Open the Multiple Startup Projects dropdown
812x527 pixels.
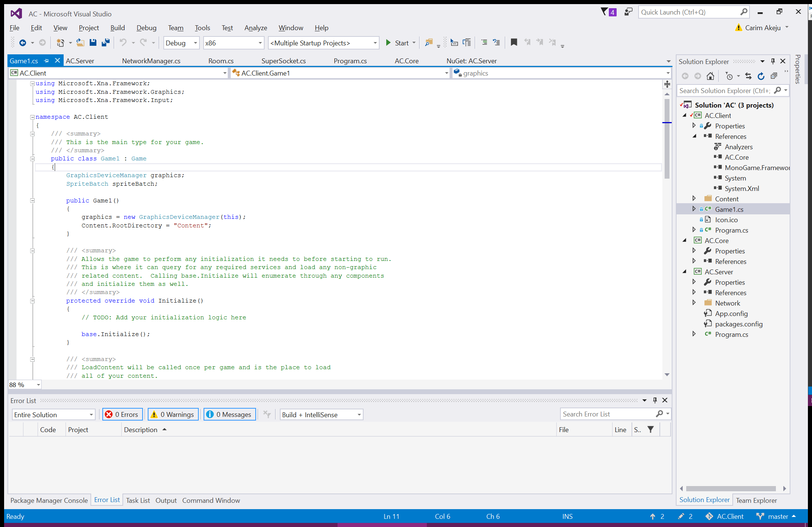click(x=323, y=43)
